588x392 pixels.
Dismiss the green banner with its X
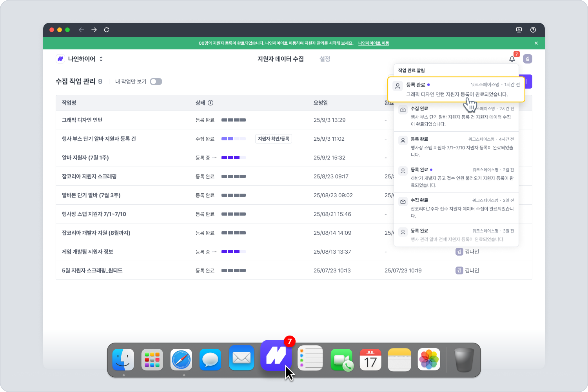536,43
